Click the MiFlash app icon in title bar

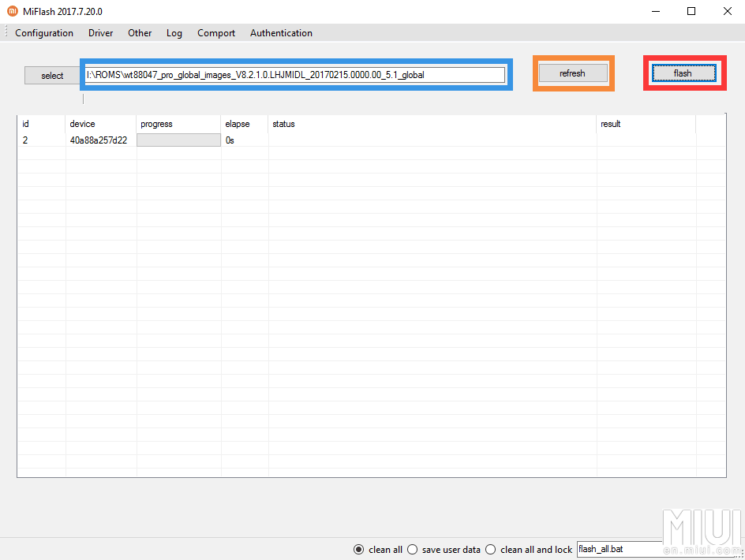13,11
